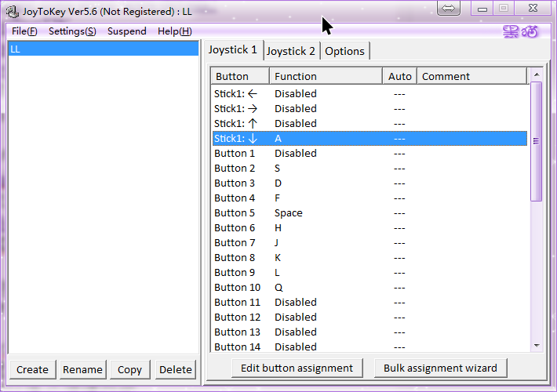
Task: Switch to the Options tab
Action: tap(344, 51)
